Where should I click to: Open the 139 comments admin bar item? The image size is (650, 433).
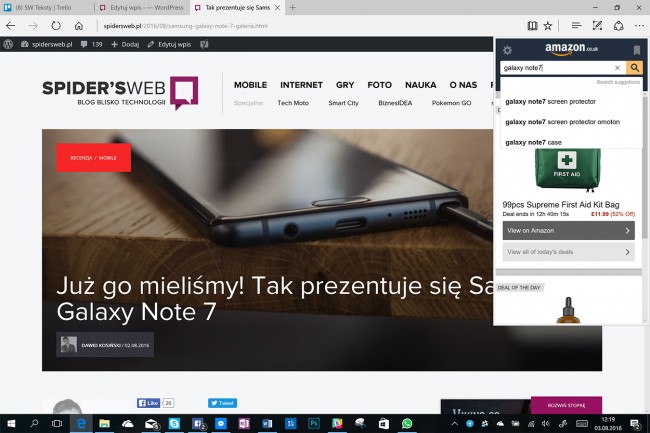click(92, 44)
